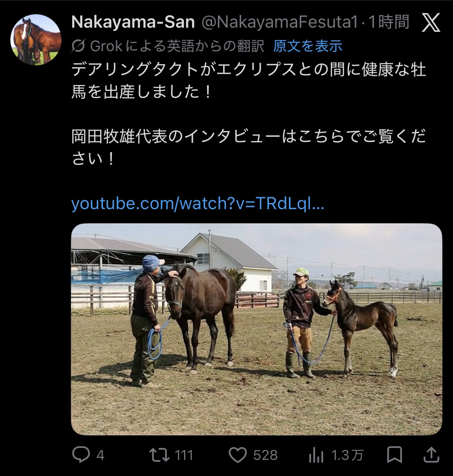Open the Nakayama-San profile avatar
The width and height of the screenshot is (453, 476).
36,40
